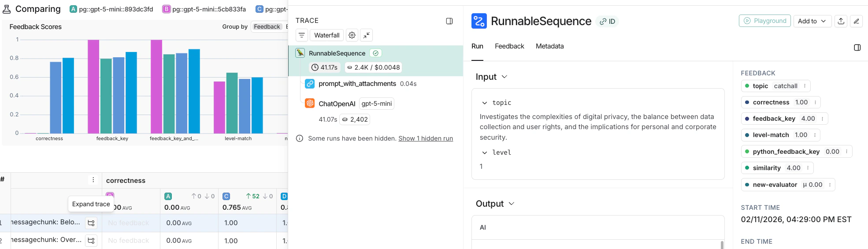Image resolution: width=868 pixels, height=249 pixels.
Task: Toggle the trace side panel layout icon
Action: 449,21
